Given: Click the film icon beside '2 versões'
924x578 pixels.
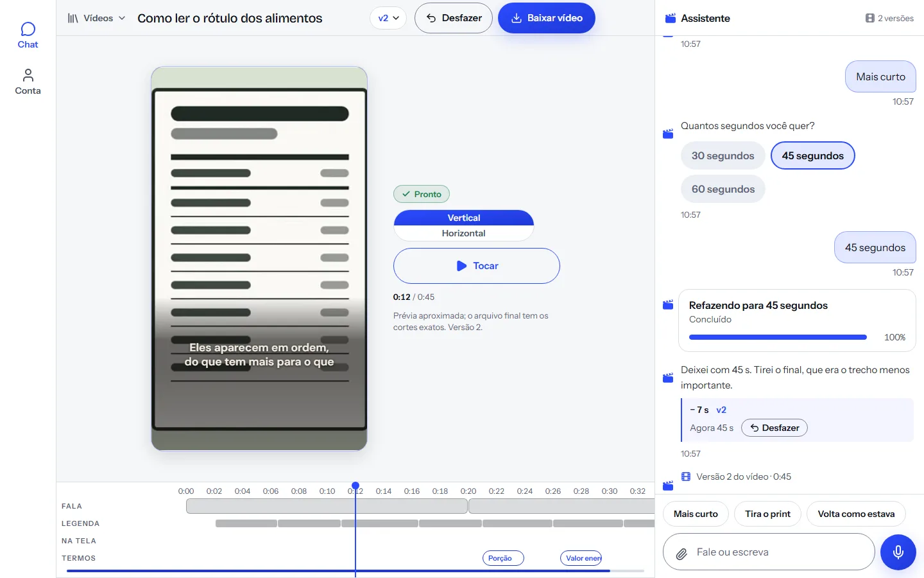Looking at the screenshot, I should pos(869,19).
